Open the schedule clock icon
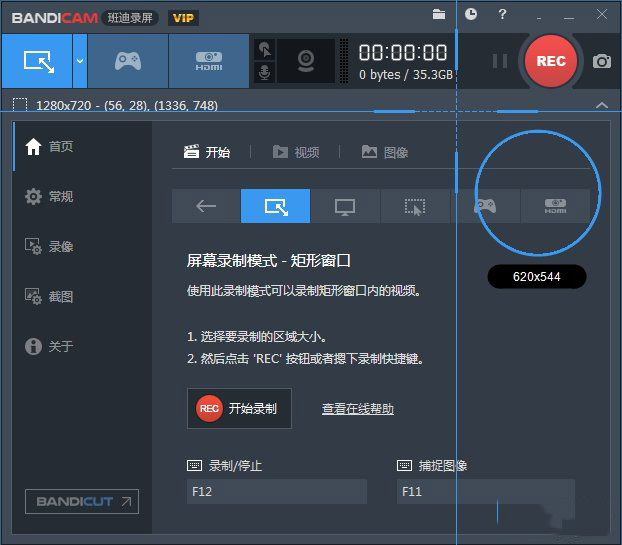 coord(471,14)
